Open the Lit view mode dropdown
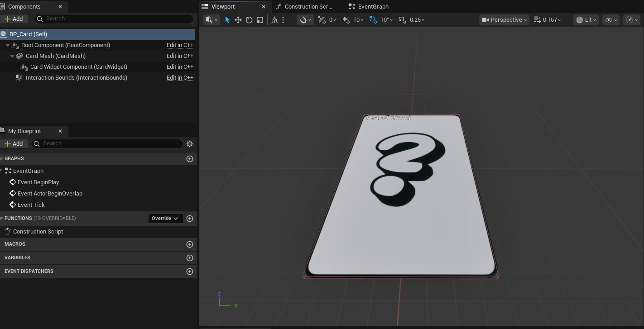The height and width of the screenshot is (329, 644). (586, 20)
